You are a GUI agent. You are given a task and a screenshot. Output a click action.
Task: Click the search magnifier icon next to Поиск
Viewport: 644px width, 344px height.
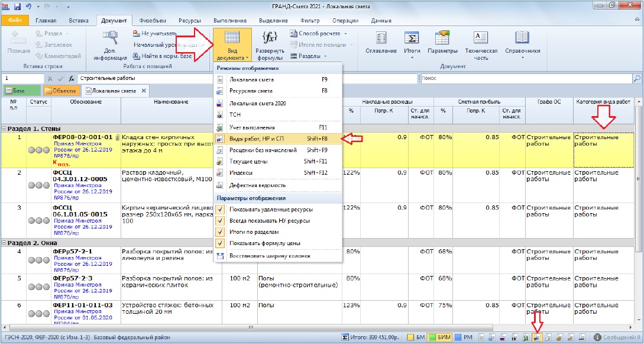click(636, 78)
